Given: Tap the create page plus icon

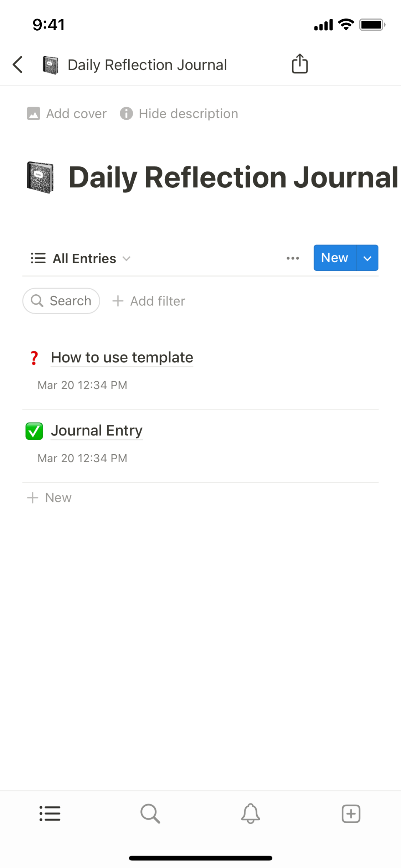Looking at the screenshot, I should point(351,813).
